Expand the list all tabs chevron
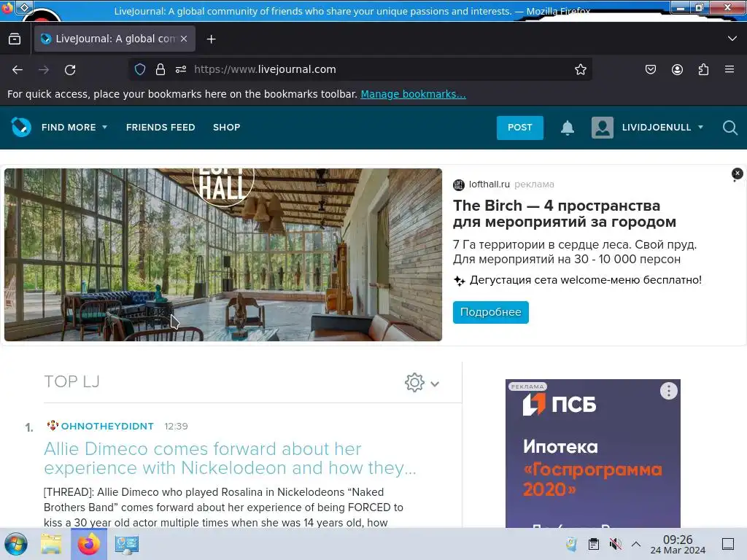The width and height of the screenshot is (747, 560). pos(732,39)
